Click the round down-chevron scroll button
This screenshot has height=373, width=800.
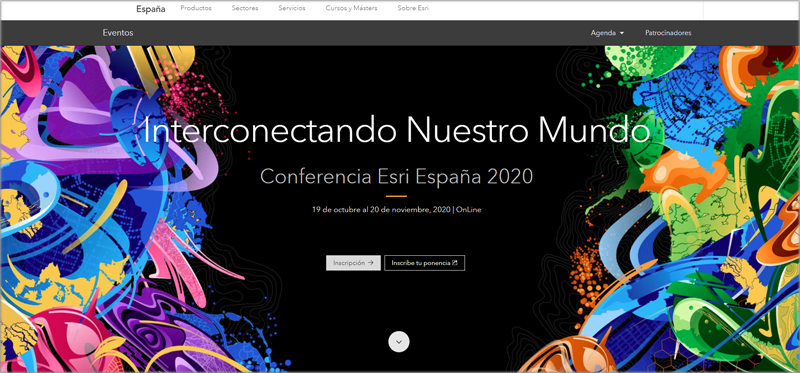pyautogui.click(x=399, y=341)
